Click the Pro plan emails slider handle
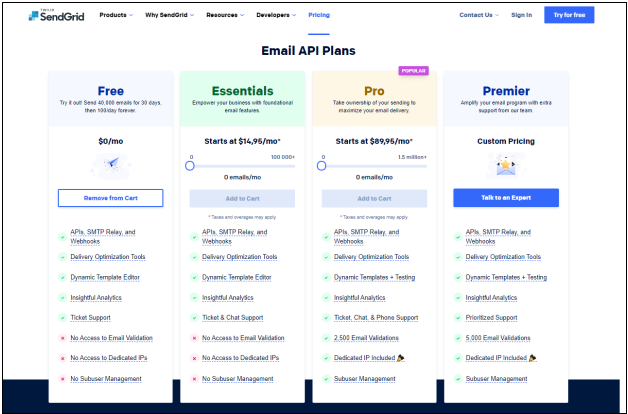The height and width of the screenshot is (414, 628). click(321, 166)
